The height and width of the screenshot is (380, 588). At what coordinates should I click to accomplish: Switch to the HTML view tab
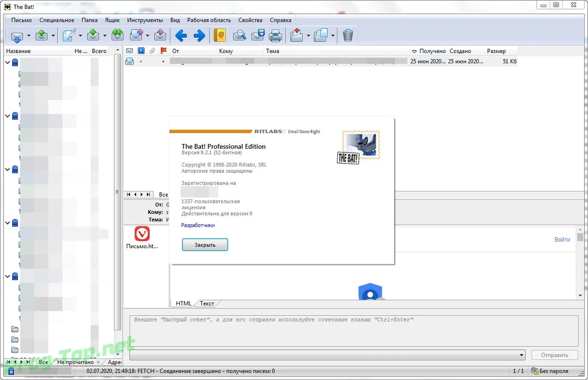pyautogui.click(x=184, y=304)
